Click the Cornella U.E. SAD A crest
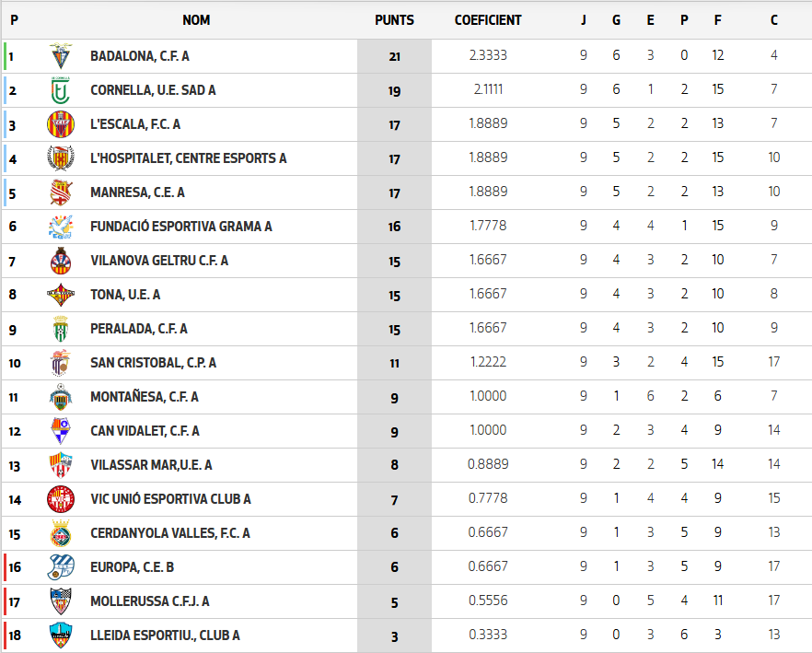Image resolution: width=812 pixels, height=653 pixels. coord(60,90)
